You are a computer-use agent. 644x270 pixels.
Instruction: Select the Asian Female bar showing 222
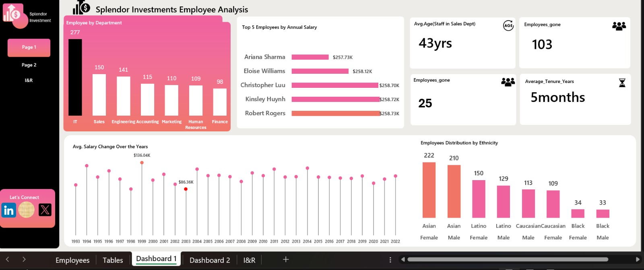click(x=429, y=190)
